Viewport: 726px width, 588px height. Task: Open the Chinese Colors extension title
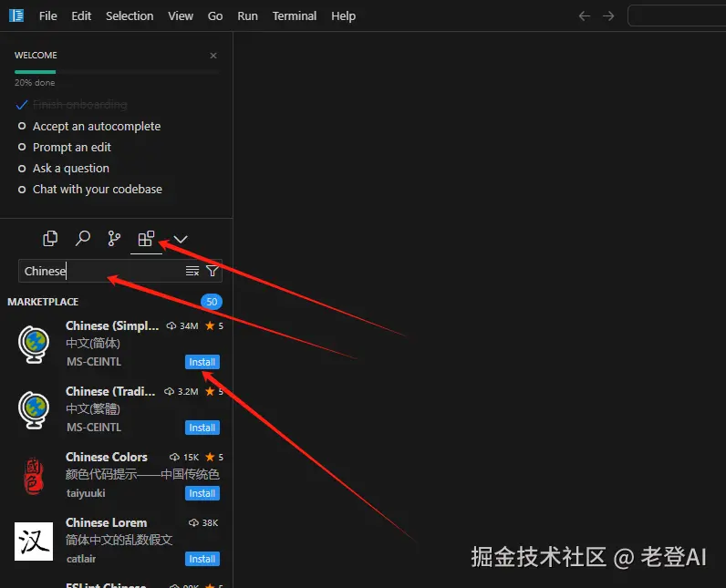[x=107, y=457]
